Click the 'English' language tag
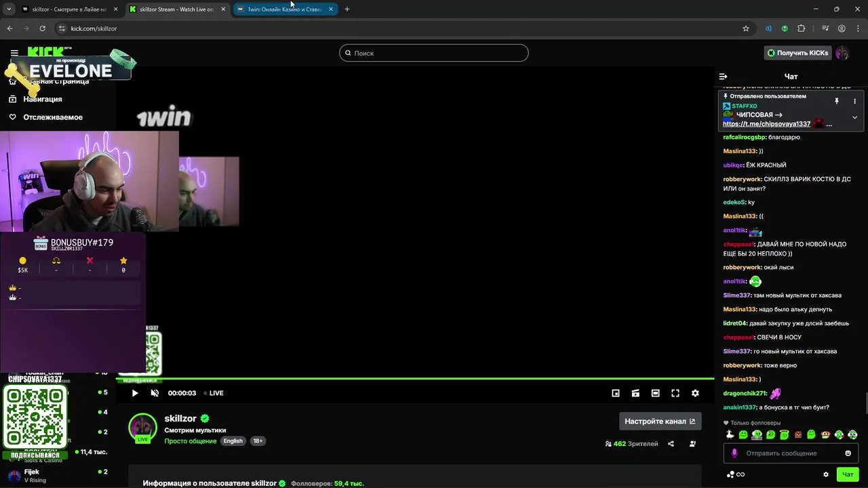868x488 pixels. coord(233,441)
